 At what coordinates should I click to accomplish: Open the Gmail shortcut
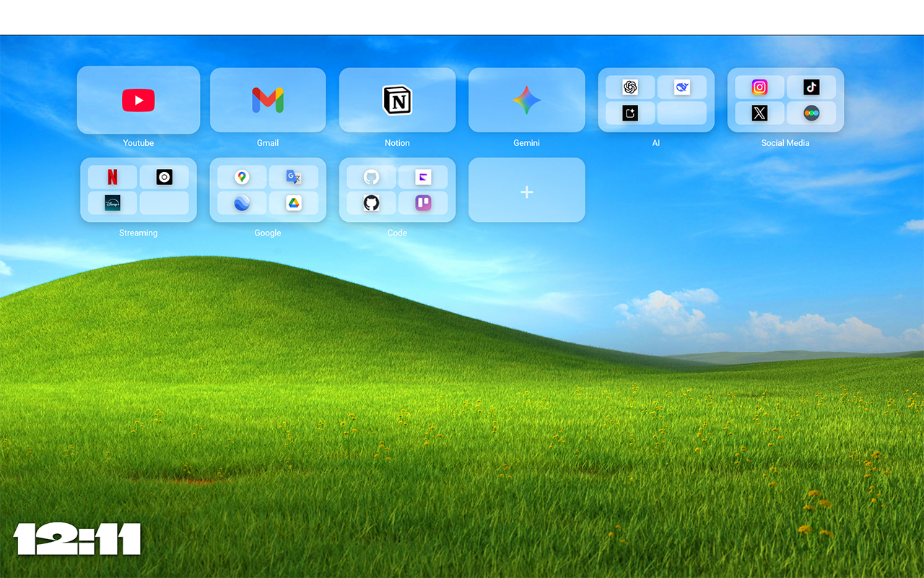point(268,100)
